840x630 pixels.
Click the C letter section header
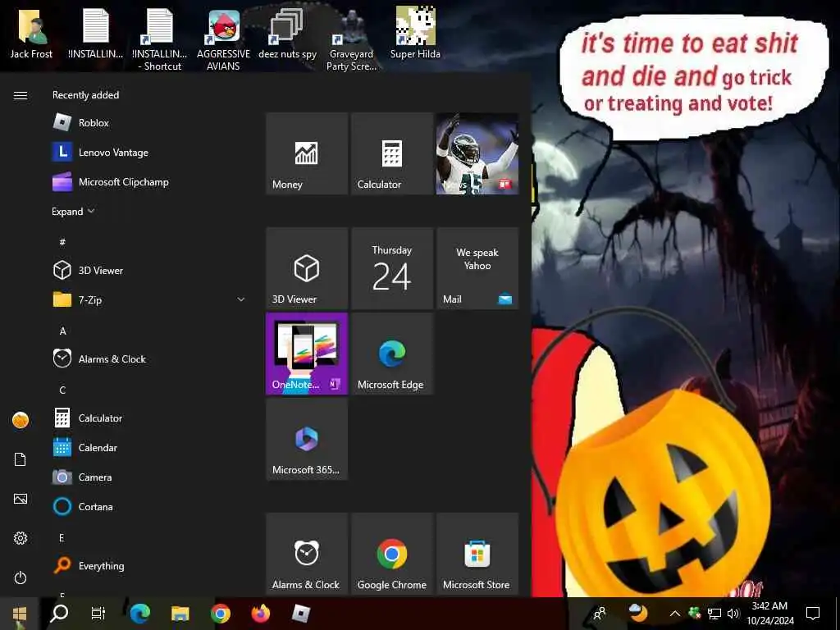[x=62, y=390]
